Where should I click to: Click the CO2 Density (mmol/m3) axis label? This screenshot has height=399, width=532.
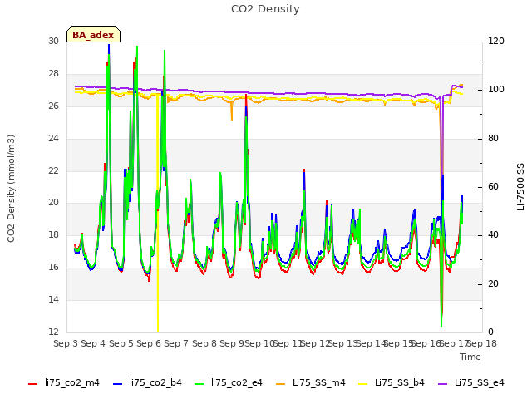[11, 189]
